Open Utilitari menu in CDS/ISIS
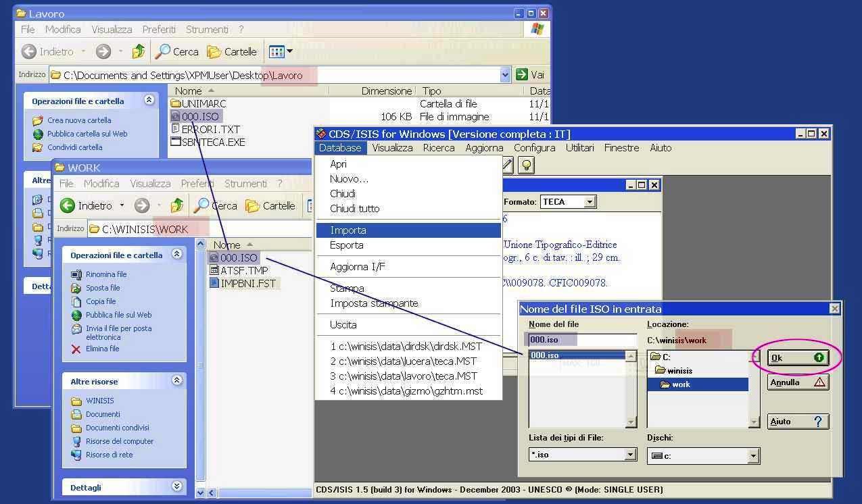862x504 pixels. tap(579, 148)
